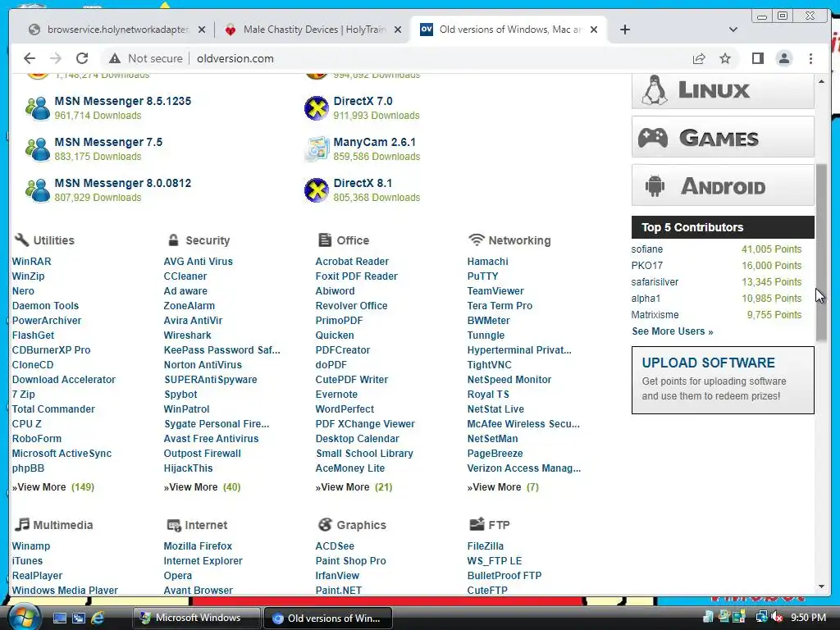Click the MSN Messenger 7.5 icon

coord(38,149)
